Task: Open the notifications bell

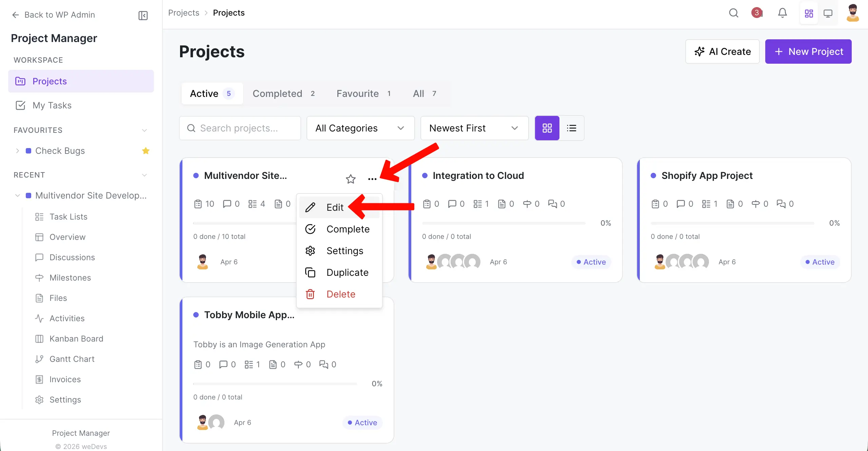Action: (782, 13)
